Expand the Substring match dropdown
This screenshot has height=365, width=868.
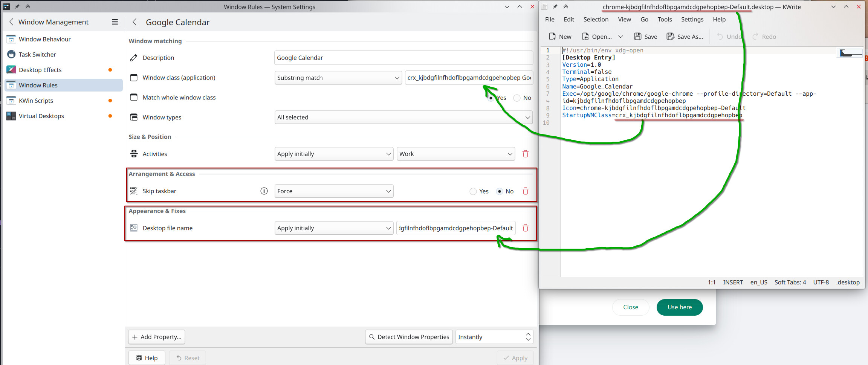(338, 78)
